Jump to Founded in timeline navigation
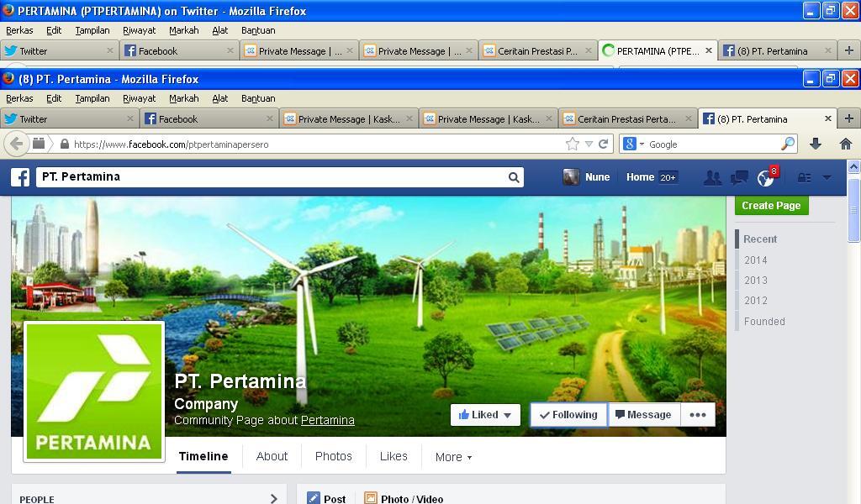 point(764,322)
